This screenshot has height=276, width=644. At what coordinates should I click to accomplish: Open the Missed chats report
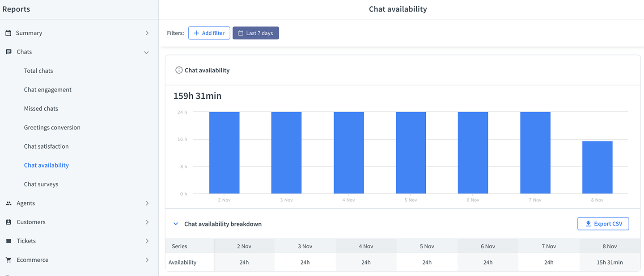click(41, 109)
